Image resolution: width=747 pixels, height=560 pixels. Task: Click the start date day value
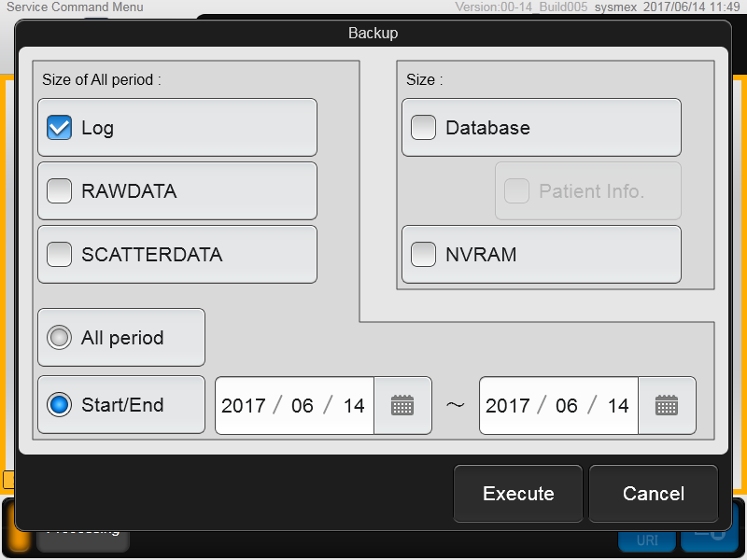354,406
